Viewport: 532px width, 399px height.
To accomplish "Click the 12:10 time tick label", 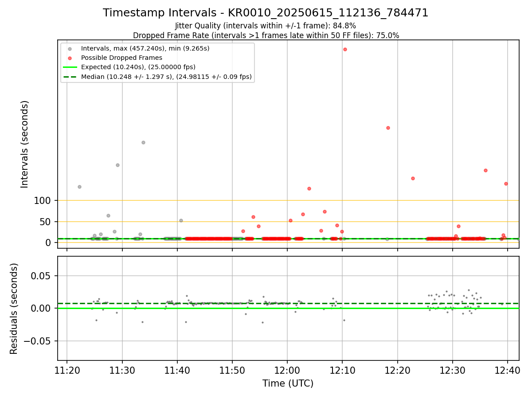I will (x=342, y=370).
